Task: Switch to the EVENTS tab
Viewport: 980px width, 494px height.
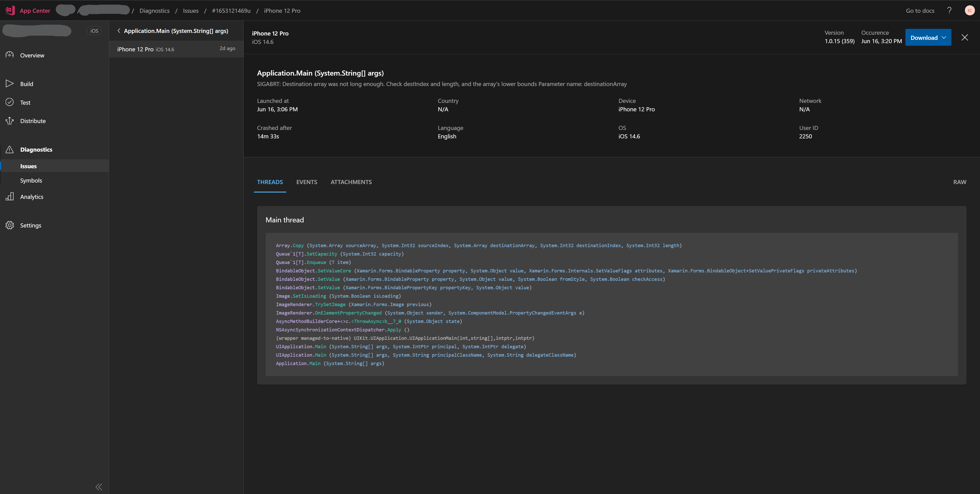Action: pyautogui.click(x=307, y=182)
